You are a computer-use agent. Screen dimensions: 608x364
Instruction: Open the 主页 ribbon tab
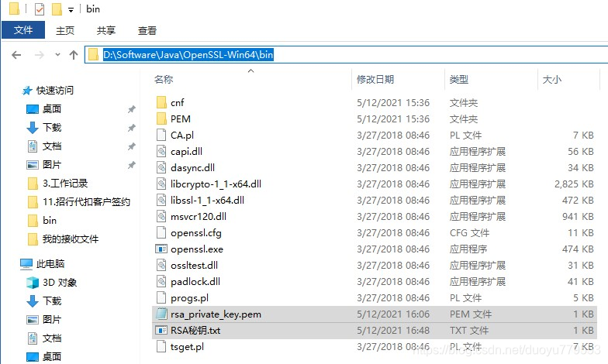coord(65,30)
